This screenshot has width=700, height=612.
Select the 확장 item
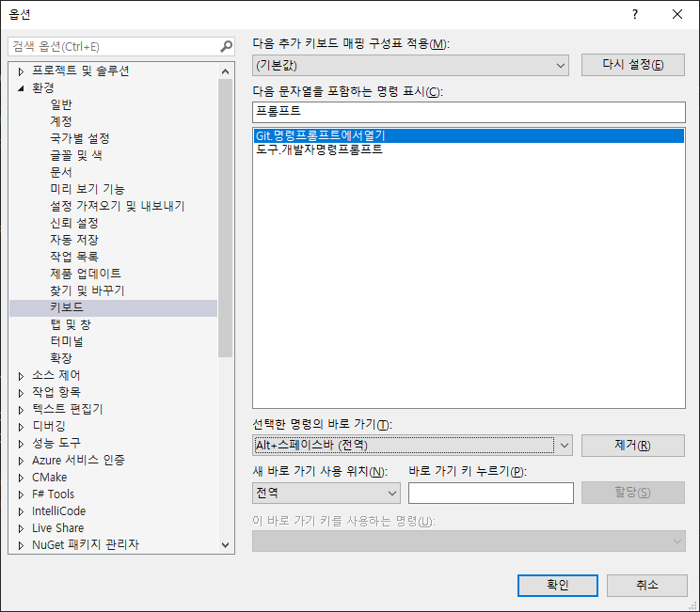(x=61, y=358)
